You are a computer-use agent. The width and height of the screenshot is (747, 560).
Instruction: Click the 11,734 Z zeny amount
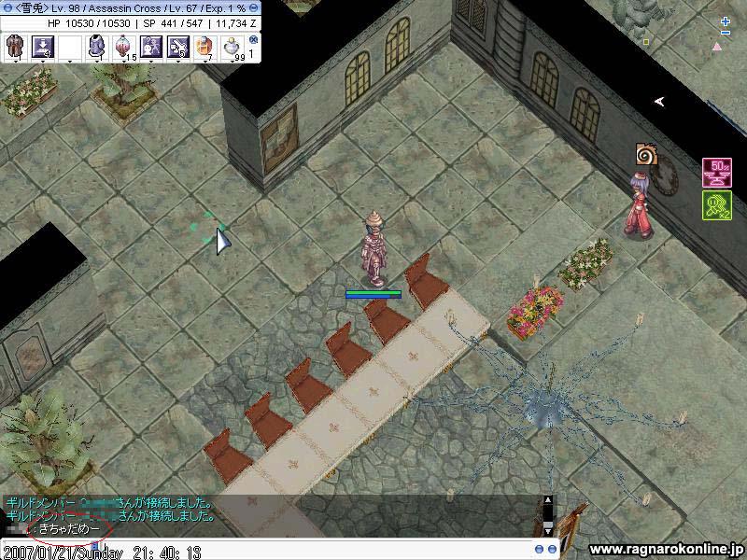click(x=236, y=23)
